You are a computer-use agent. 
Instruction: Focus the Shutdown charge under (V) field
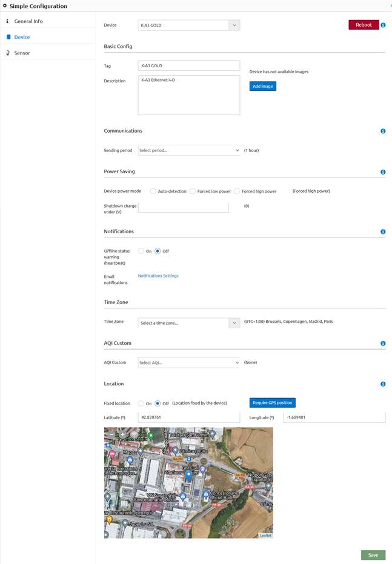[184, 207]
